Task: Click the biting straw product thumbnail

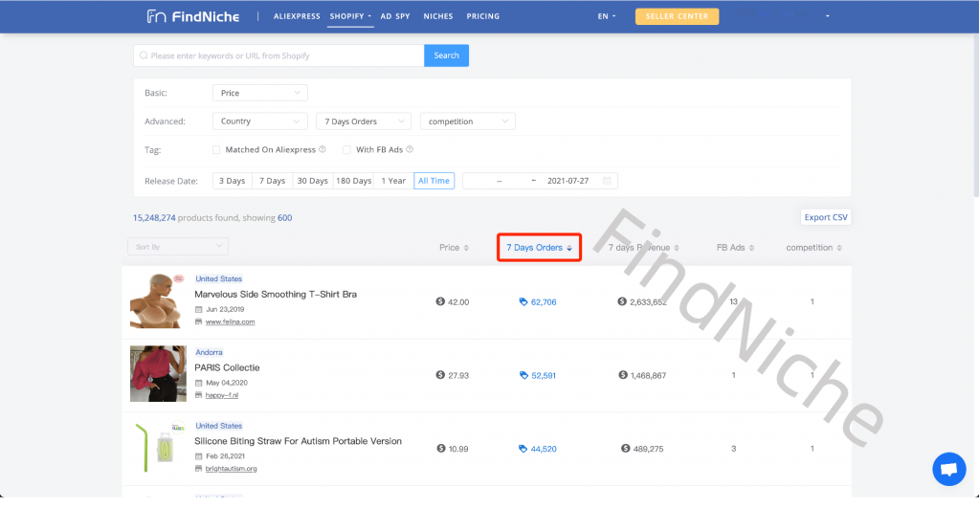Action: 158,448
